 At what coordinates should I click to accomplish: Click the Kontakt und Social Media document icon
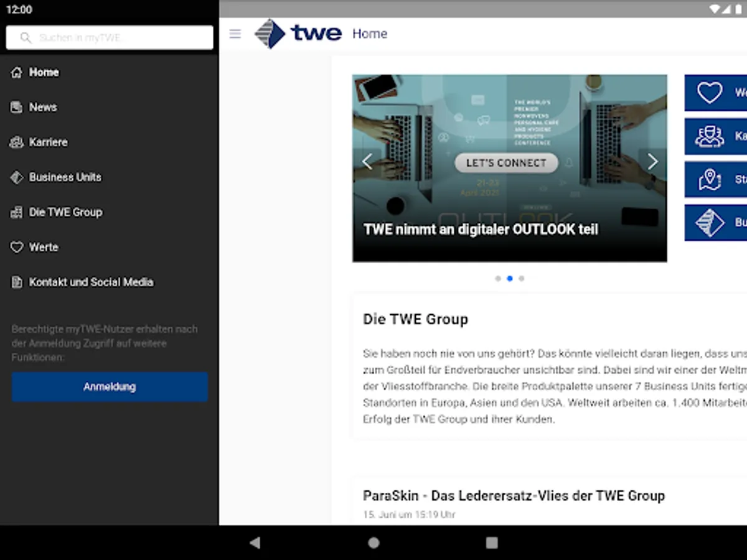[x=17, y=282]
